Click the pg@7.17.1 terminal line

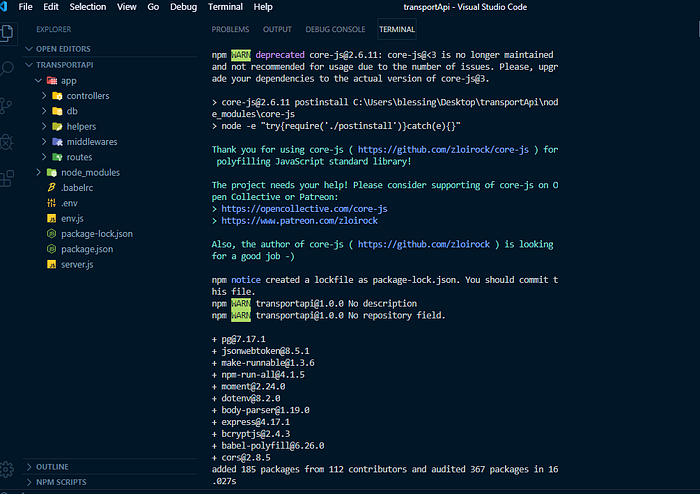[238, 339]
